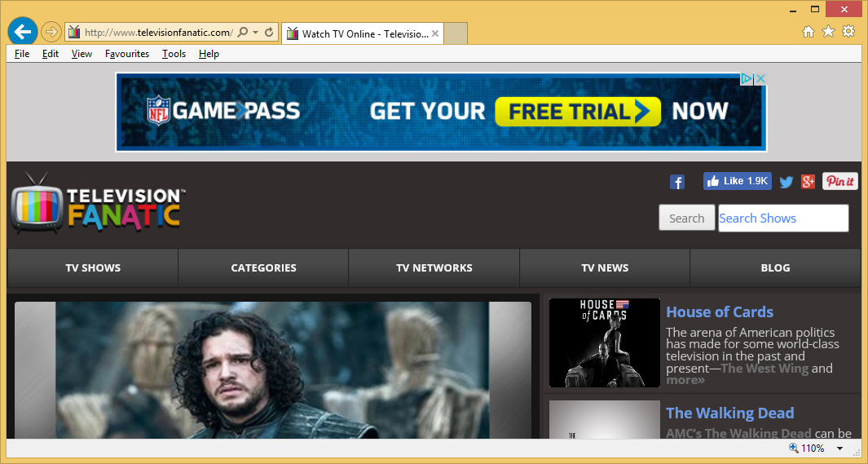This screenshot has width=868, height=464.
Task: Click the FREE TRIAL ad button
Action: 577,111
